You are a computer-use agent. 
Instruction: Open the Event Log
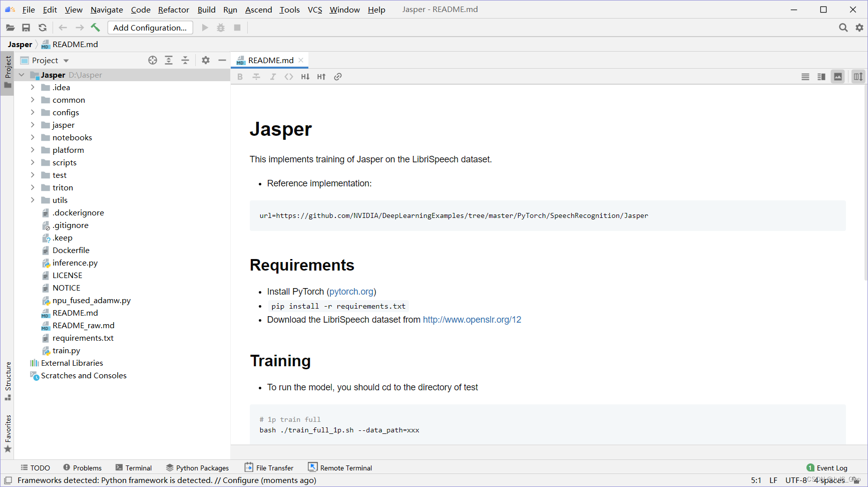tap(827, 467)
